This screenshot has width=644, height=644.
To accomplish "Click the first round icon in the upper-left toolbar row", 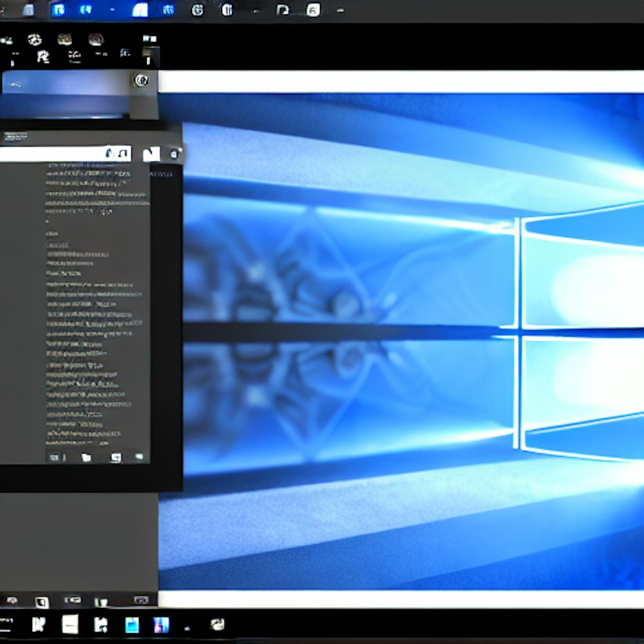I will tap(35, 40).
